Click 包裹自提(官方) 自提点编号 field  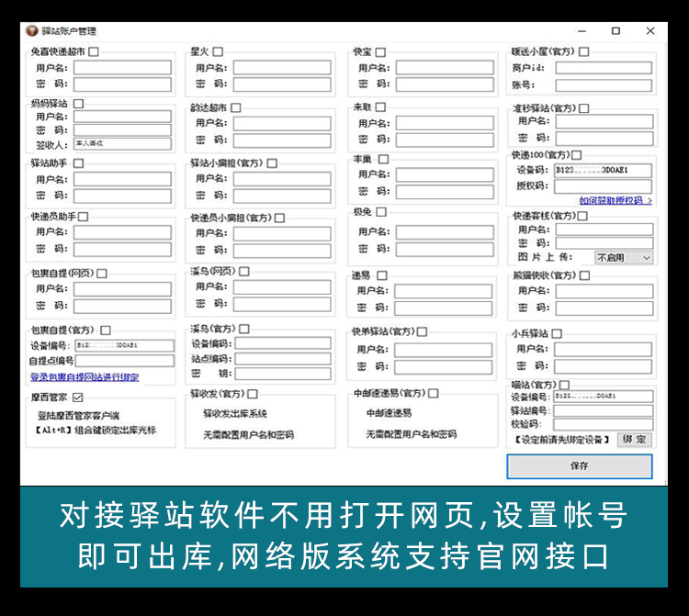125,361
